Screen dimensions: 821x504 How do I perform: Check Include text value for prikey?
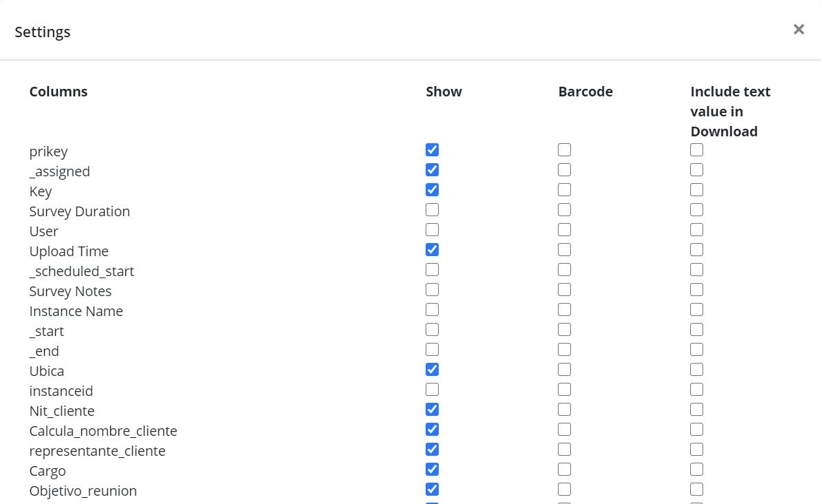696,150
